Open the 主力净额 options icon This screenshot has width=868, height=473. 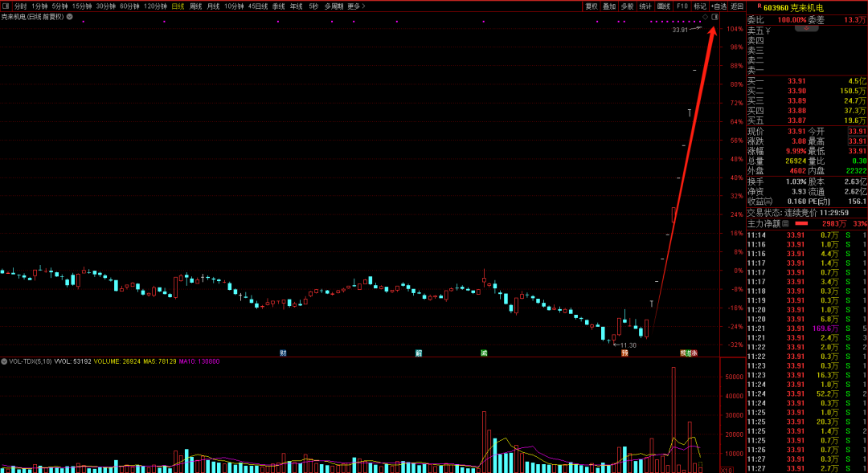tap(785, 223)
